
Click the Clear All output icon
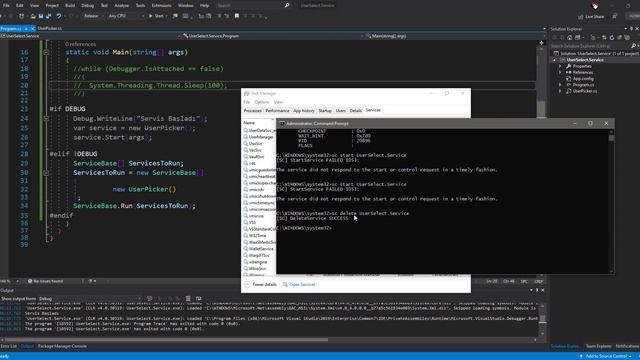pyautogui.click(x=188, y=299)
